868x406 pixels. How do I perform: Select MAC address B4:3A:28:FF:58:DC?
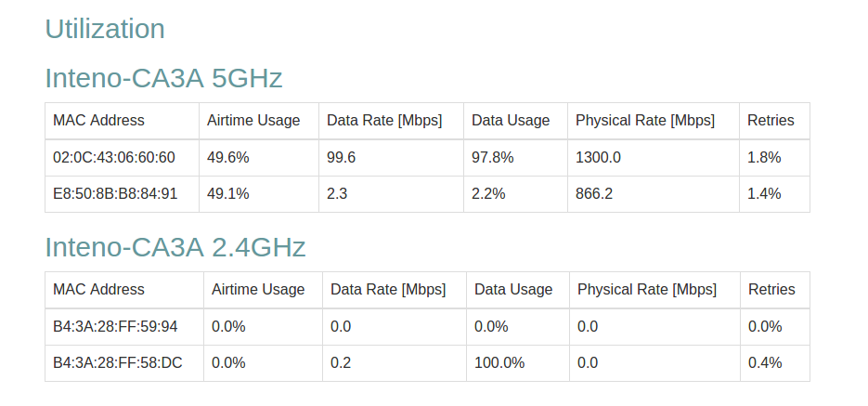[118, 363]
